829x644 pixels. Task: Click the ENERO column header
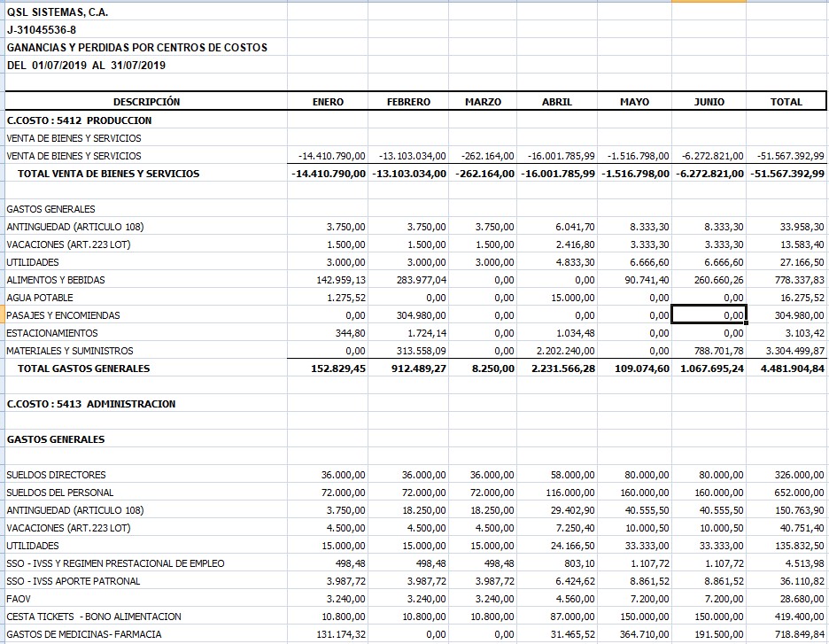point(328,102)
